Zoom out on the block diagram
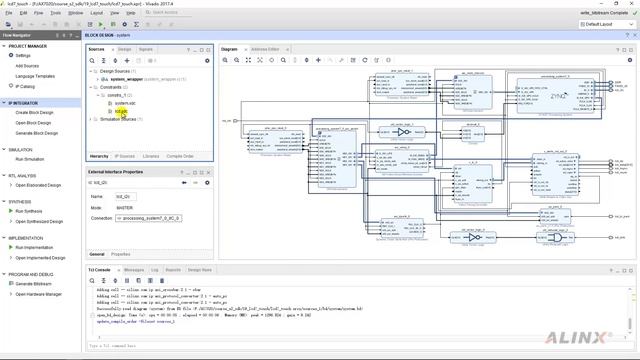 click(237, 60)
